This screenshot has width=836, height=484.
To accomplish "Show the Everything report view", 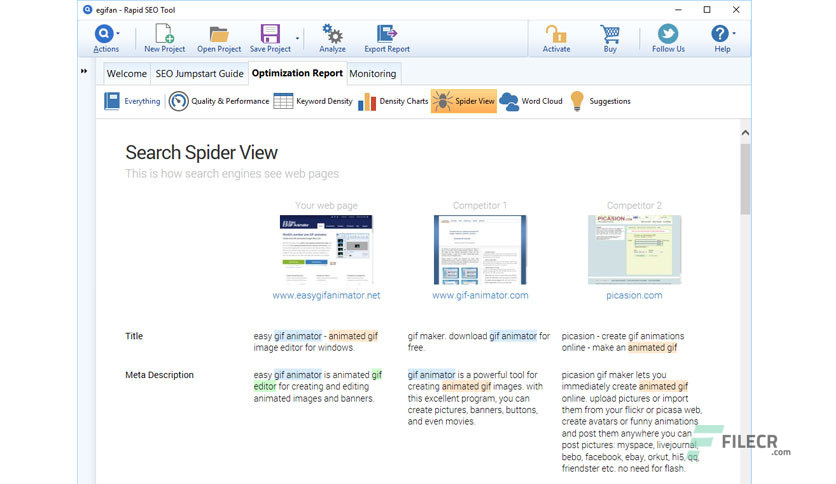I will click(132, 101).
